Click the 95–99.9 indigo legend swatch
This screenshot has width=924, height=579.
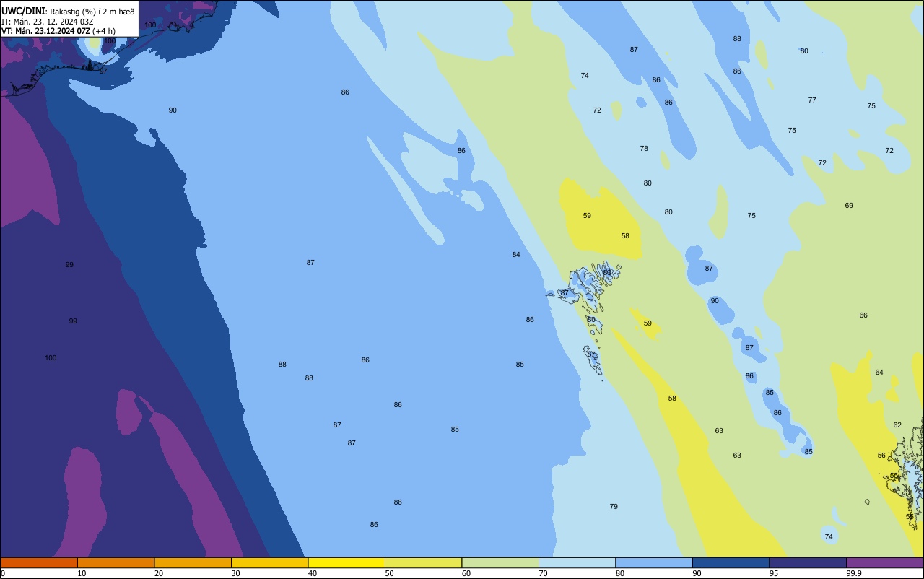808,562
